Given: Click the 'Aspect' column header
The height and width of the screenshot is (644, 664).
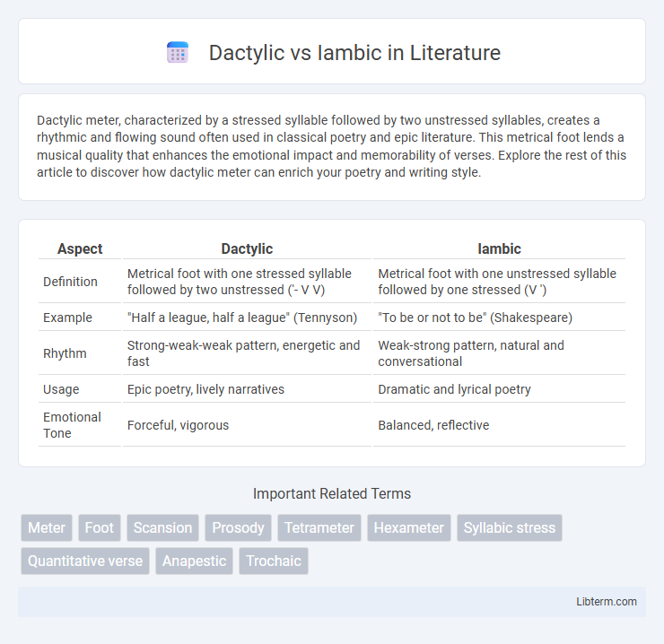Looking at the screenshot, I should click(x=80, y=249).
